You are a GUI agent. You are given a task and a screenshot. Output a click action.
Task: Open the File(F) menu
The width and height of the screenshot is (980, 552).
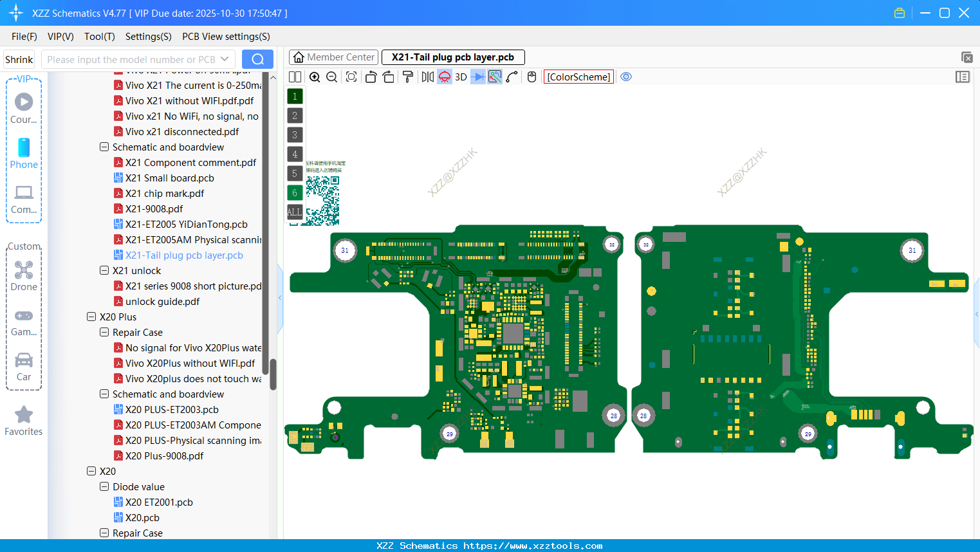(x=24, y=37)
